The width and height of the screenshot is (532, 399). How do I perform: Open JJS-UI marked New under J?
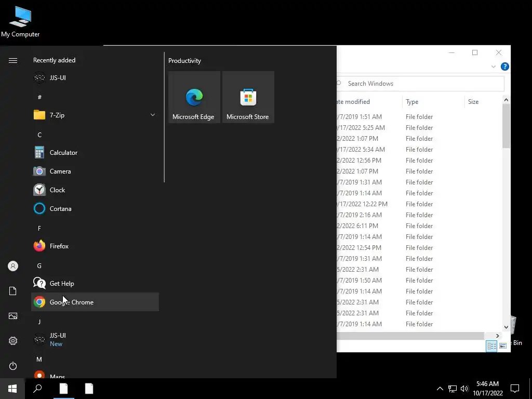(95, 339)
